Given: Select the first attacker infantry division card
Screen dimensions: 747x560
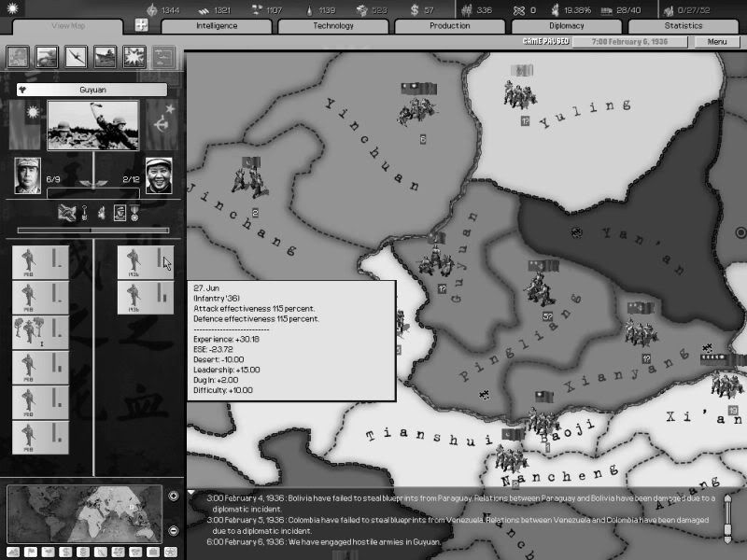Looking at the screenshot, I should tap(40, 263).
